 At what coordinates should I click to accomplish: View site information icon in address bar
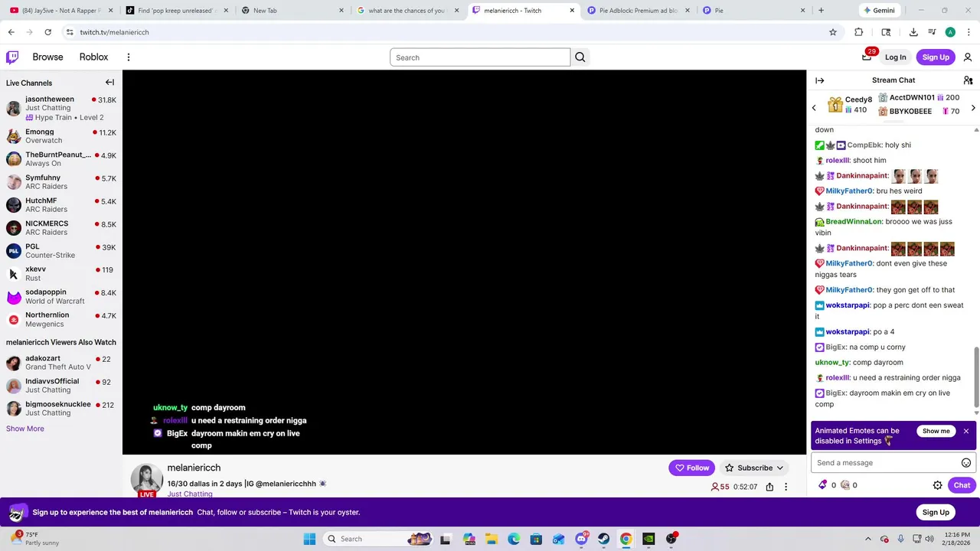[70, 32]
